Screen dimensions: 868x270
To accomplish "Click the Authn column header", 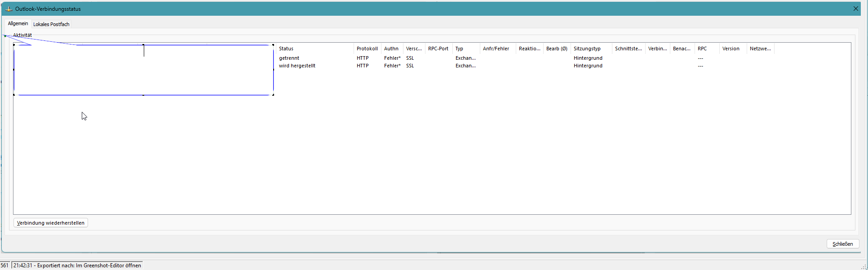I will [392, 49].
